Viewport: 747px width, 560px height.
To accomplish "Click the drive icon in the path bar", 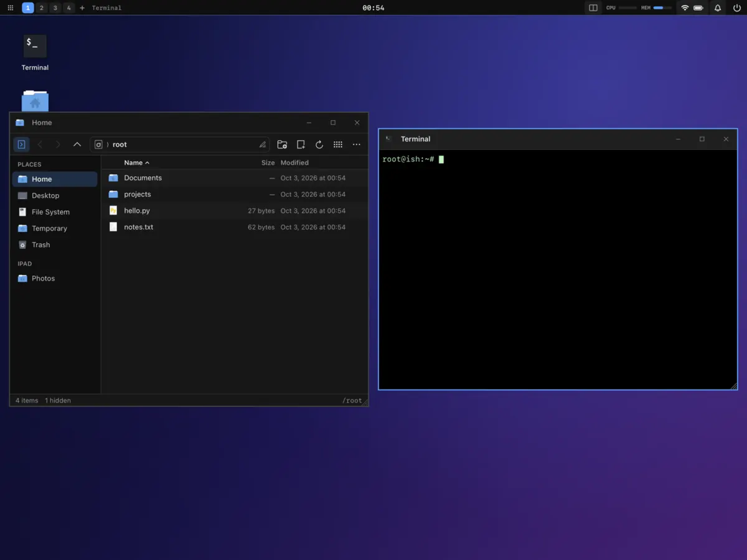I will point(98,144).
